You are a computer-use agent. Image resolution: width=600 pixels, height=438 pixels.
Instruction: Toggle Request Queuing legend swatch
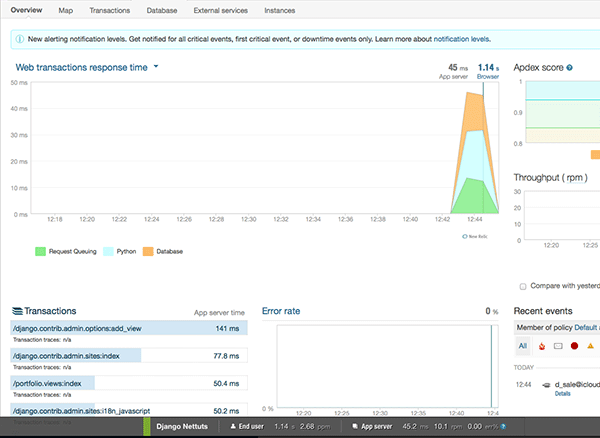(x=40, y=251)
